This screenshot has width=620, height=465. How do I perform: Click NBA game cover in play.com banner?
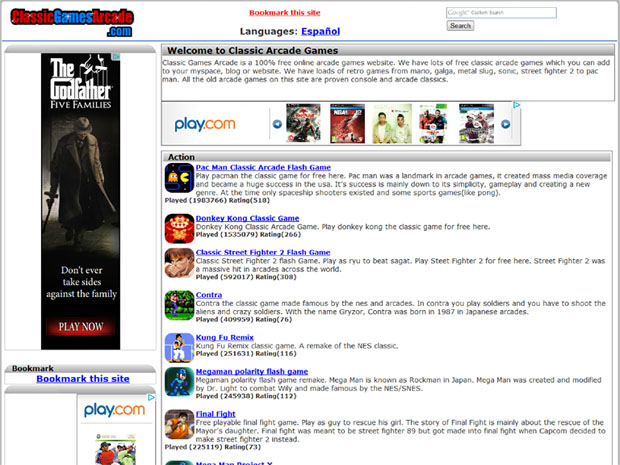[x=347, y=123]
